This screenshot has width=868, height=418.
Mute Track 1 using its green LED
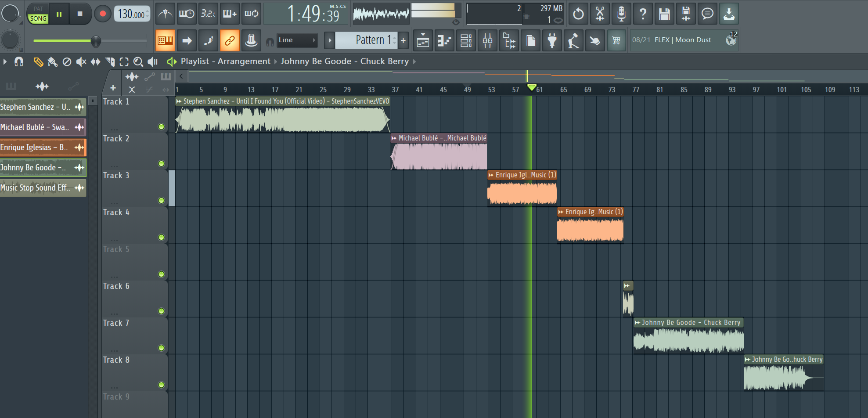point(161,127)
